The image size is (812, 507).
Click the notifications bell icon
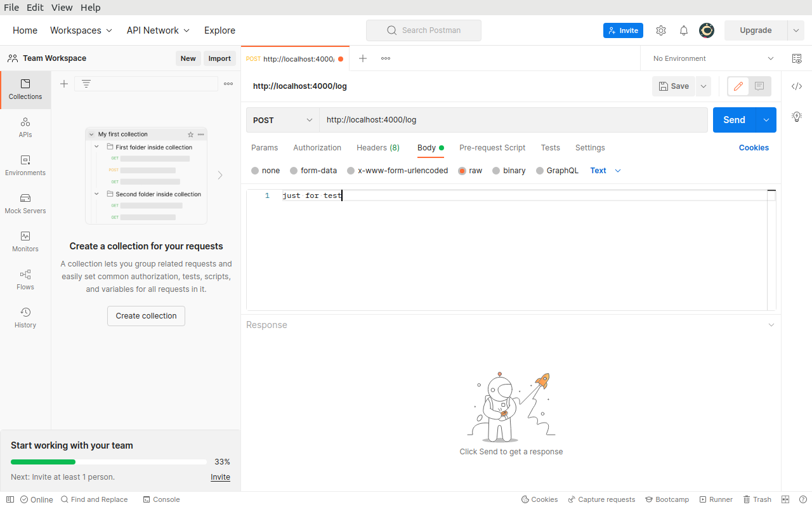pyautogui.click(x=684, y=30)
